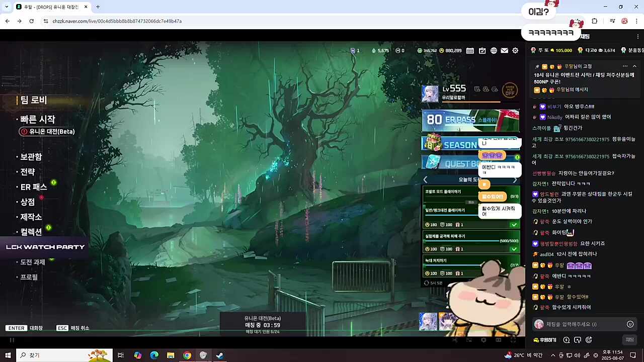The height and width of the screenshot is (362, 644).
Task: Cancel matching with the ESC 매칭 취소 button
Action: tap(73, 328)
